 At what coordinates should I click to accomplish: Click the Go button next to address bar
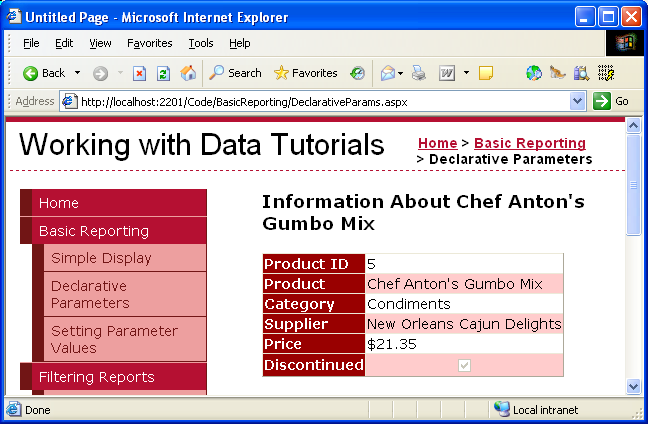611,101
